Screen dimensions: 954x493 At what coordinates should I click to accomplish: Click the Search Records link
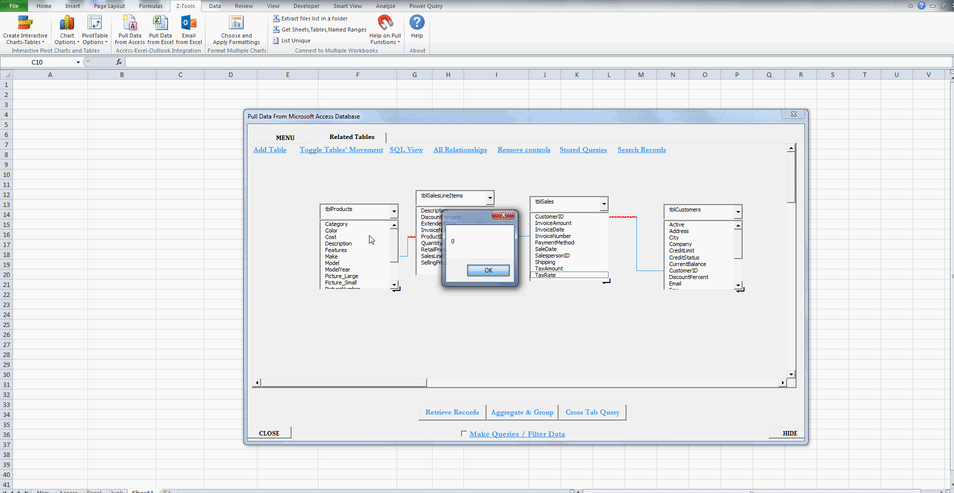point(642,150)
